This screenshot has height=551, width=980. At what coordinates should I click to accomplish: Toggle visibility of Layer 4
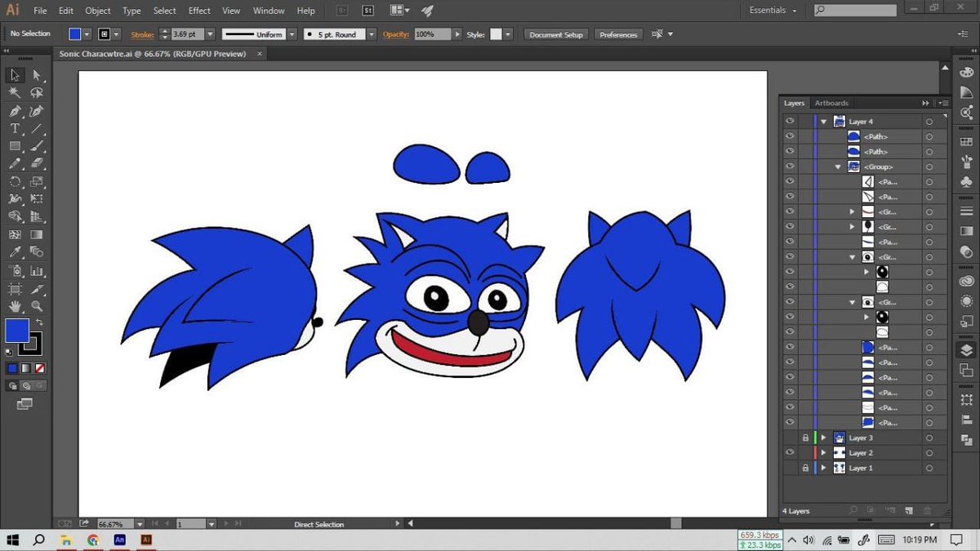789,122
